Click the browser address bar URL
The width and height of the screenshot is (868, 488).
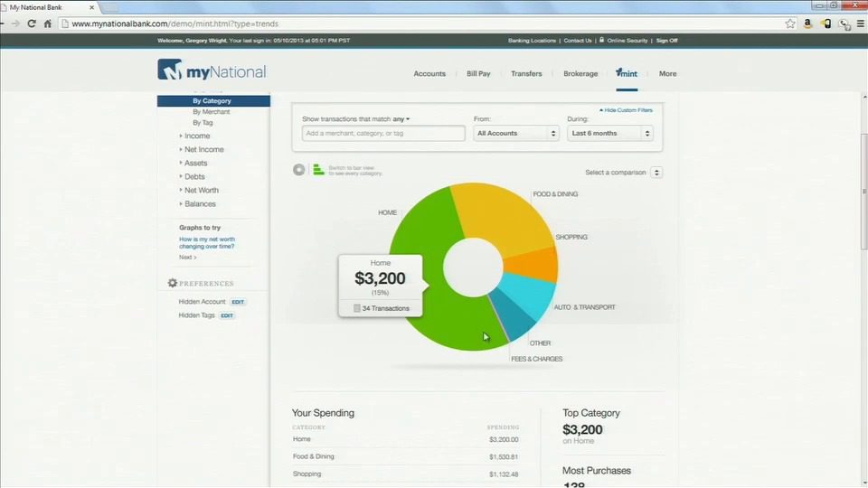click(175, 23)
